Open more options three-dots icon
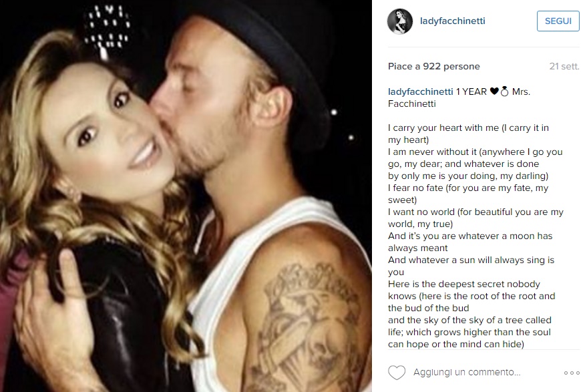 pos(572,373)
